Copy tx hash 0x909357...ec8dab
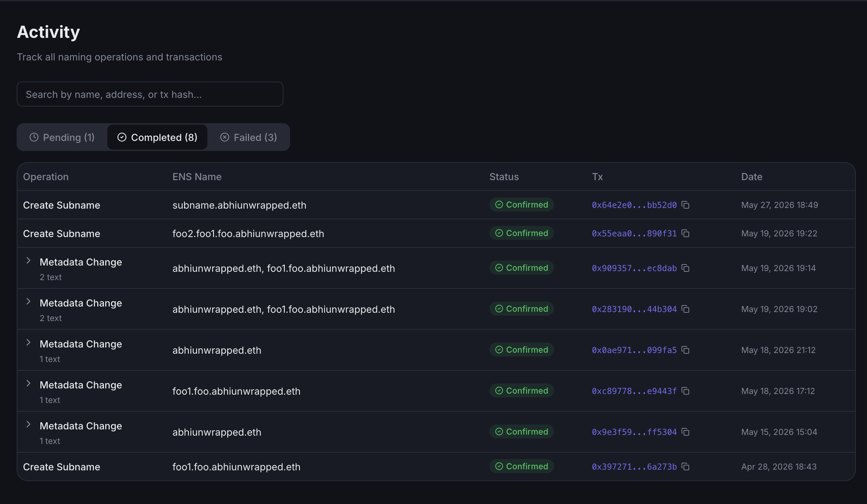This screenshot has height=504, width=867. click(685, 268)
